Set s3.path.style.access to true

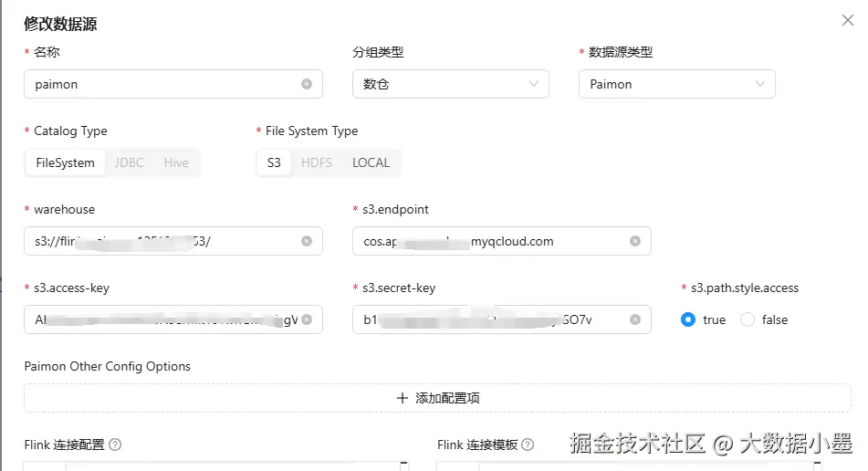click(x=688, y=319)
